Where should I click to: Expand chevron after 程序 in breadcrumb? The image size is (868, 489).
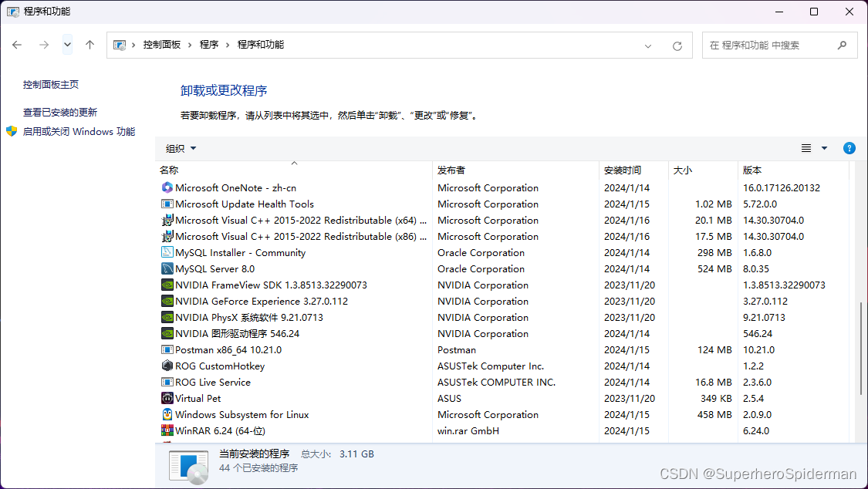(228, 45)
